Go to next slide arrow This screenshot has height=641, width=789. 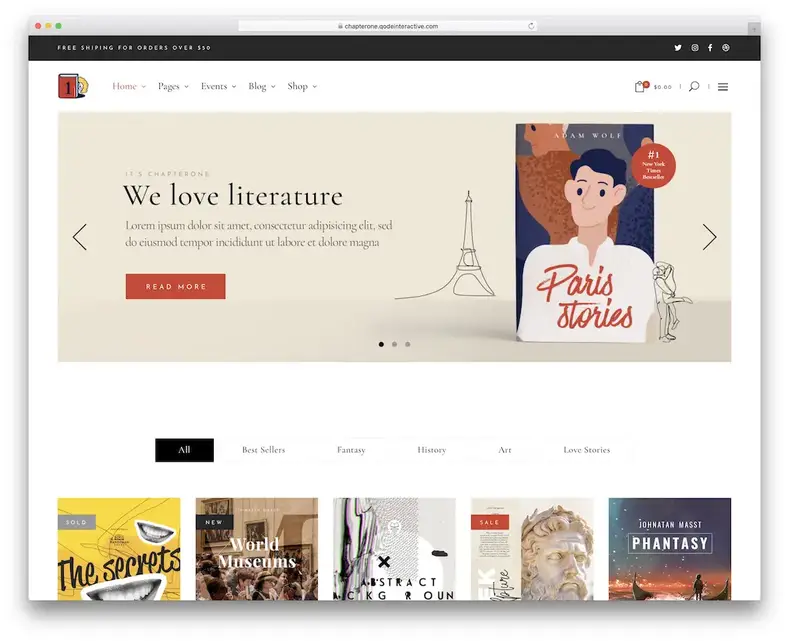pos(709,237)
